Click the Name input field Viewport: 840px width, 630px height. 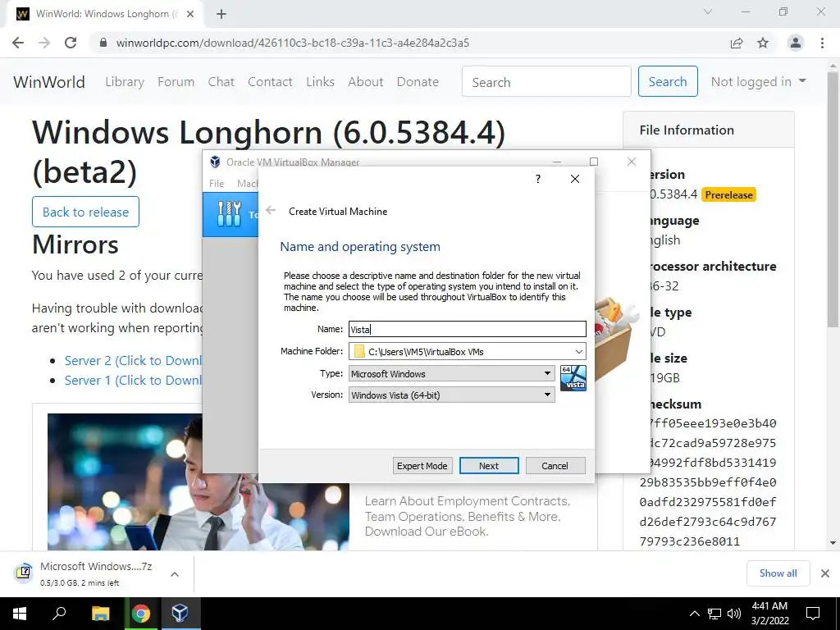coord(467,329)
